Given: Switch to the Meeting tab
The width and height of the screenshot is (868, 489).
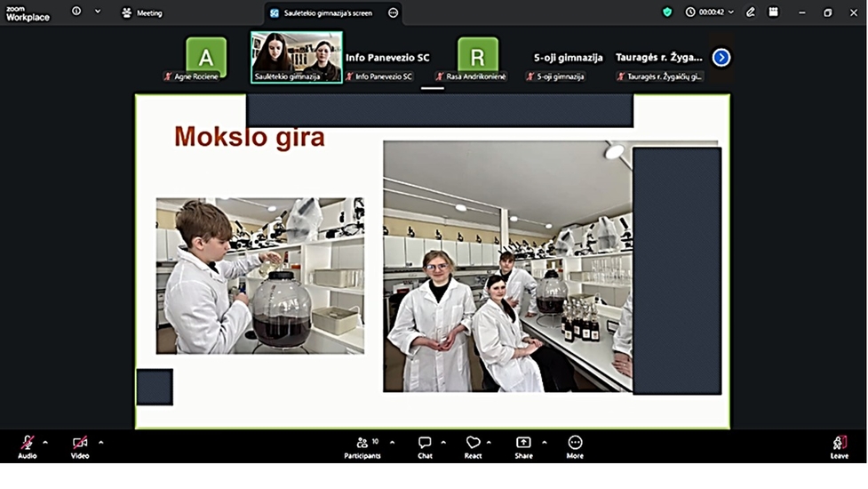Looking at the screenshot, I should pos(142,13).
